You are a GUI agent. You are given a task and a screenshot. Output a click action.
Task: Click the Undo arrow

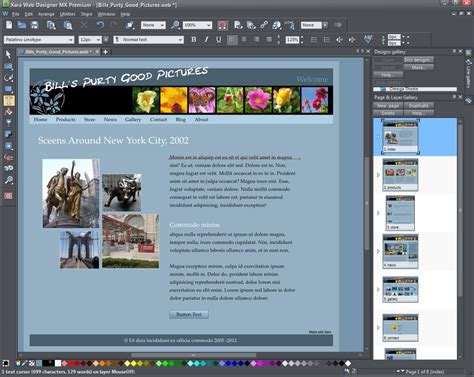(100, 25)
